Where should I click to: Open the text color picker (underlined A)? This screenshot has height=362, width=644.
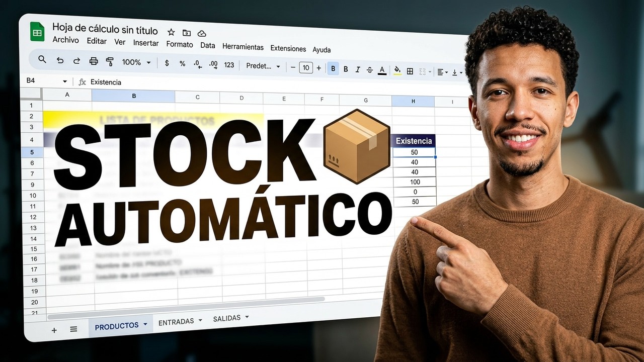[x=382, y=70]
